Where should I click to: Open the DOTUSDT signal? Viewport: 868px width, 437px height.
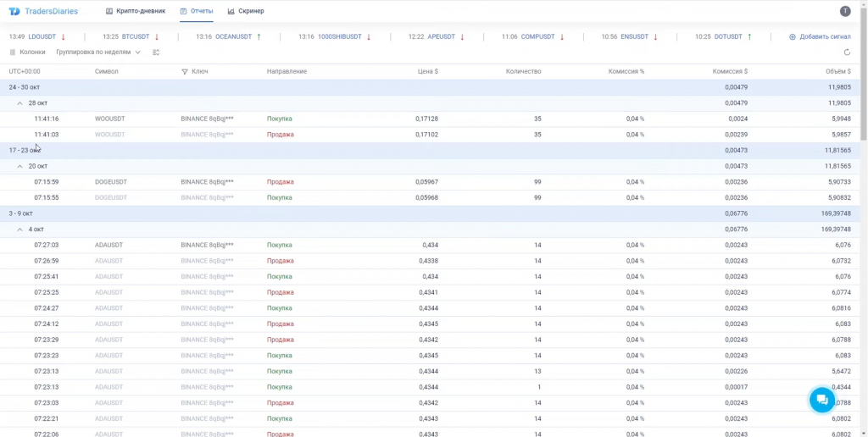[x=728, y=37]
